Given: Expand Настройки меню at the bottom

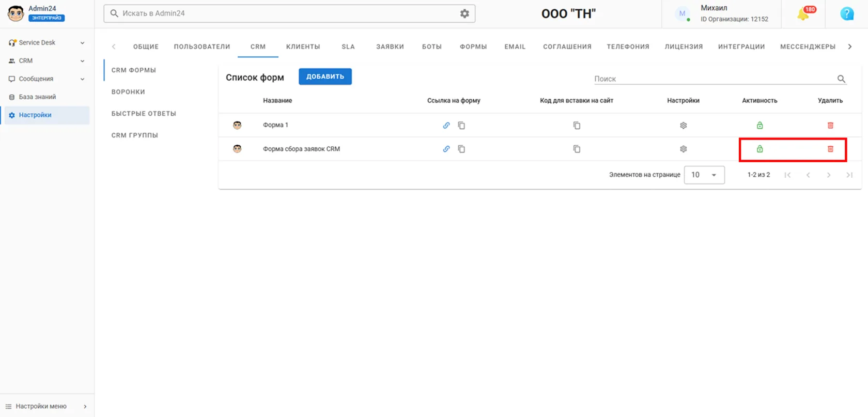Looking at the screenshot, I should pyautogui.click(x=47, y=407).
